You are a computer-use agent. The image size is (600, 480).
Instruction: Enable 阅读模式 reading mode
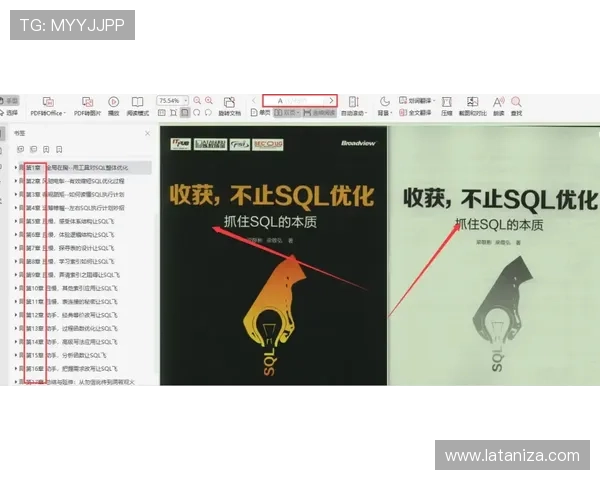point(137,102)
